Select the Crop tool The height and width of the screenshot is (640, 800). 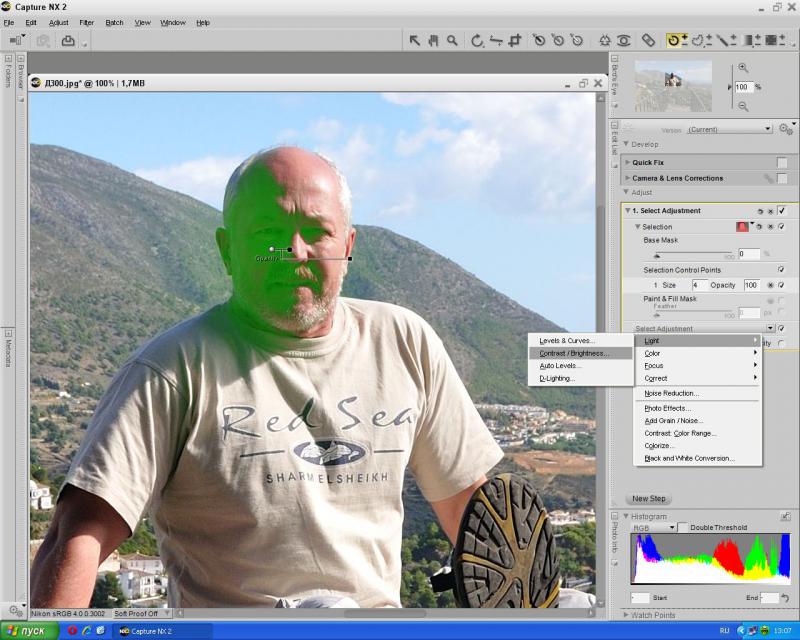pyautogui.click(x=515, y=40)
